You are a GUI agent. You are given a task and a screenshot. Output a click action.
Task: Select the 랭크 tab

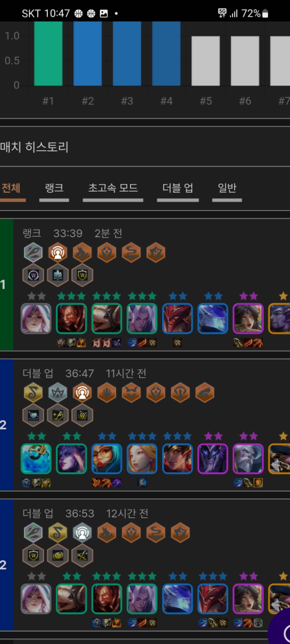click(54, 191)
